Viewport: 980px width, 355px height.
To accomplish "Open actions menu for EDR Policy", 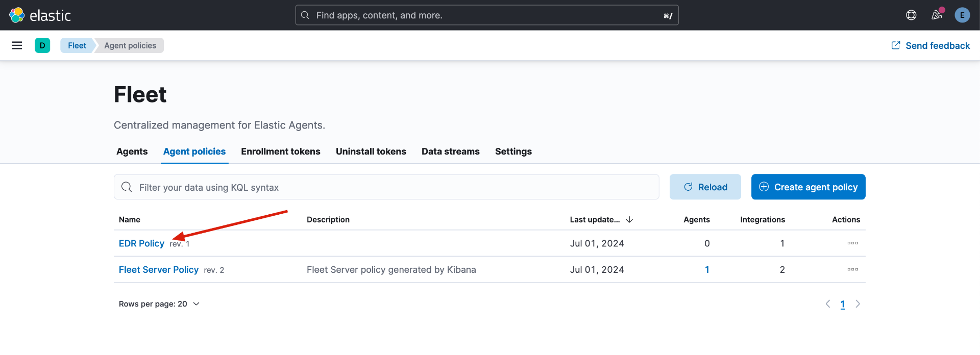I will coord(852,243).
